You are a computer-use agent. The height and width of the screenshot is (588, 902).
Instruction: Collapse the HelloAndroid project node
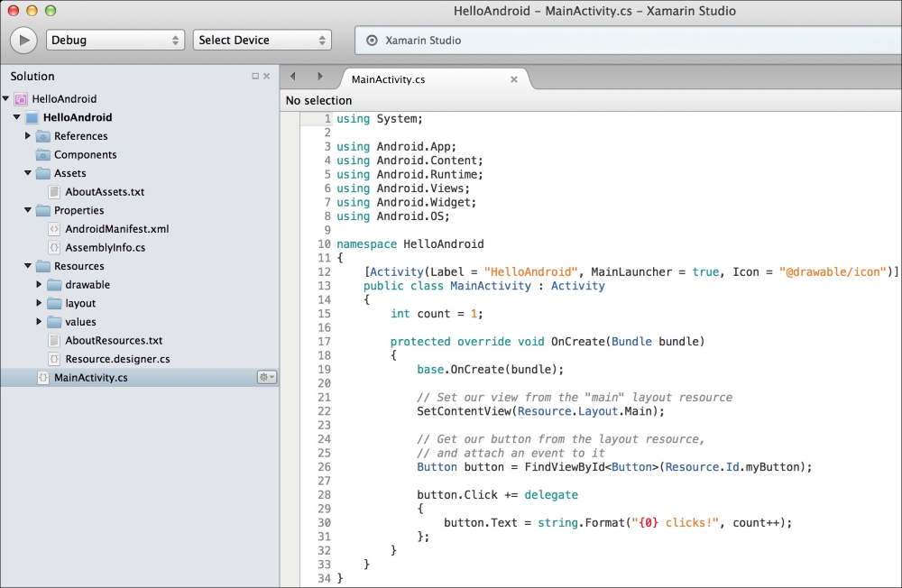point(16,117)
